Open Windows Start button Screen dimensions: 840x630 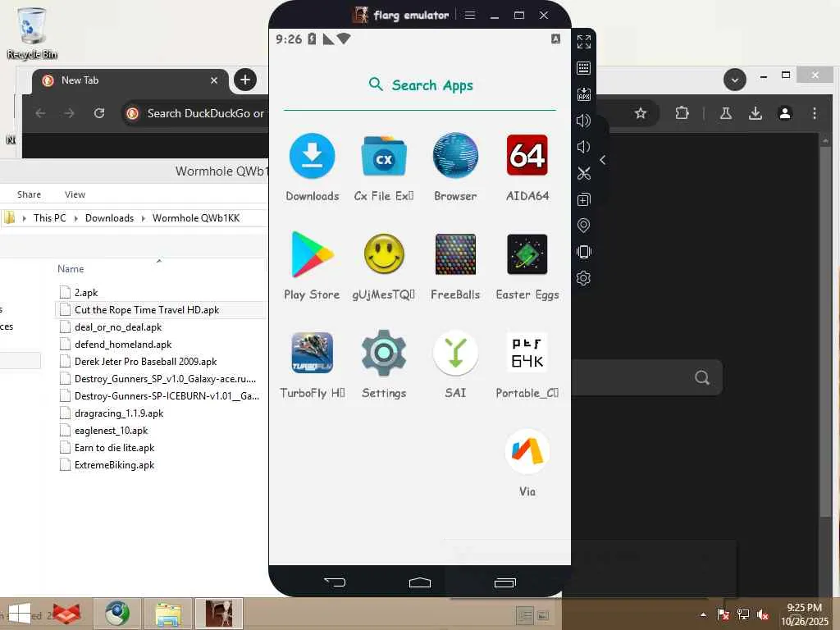point(20,614)
